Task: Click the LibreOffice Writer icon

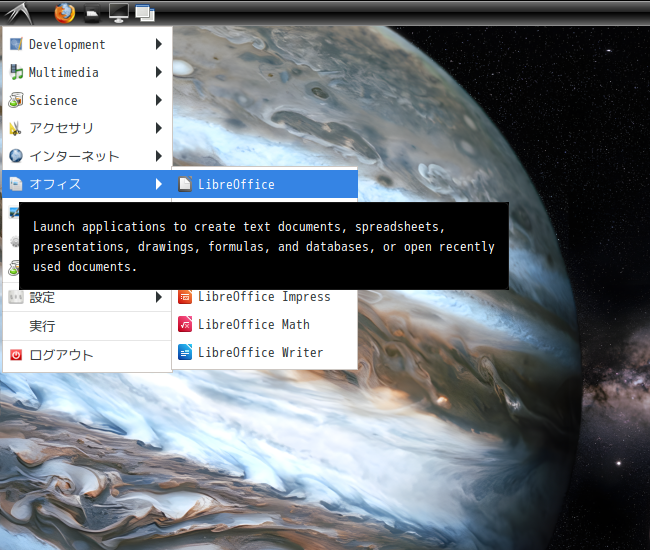Action: (185, 352)
